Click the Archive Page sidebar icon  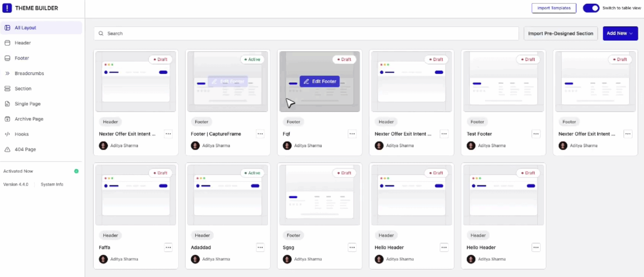[7, 119]
